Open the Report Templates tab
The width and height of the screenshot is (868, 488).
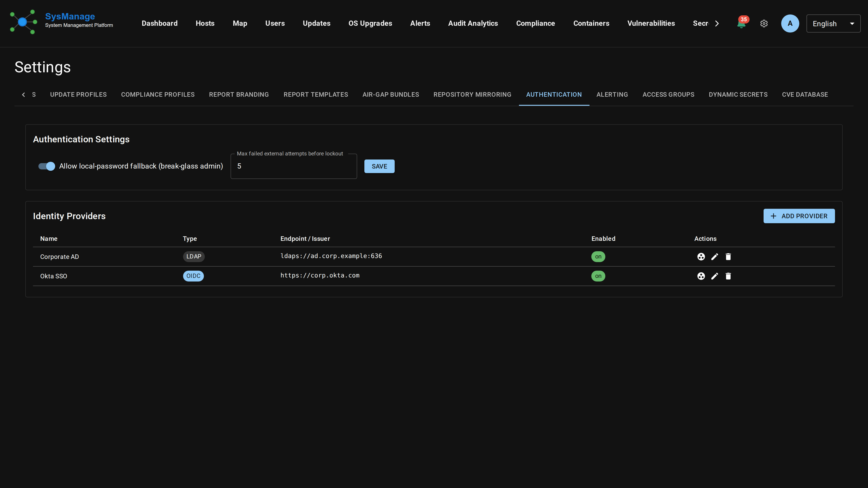316,95
